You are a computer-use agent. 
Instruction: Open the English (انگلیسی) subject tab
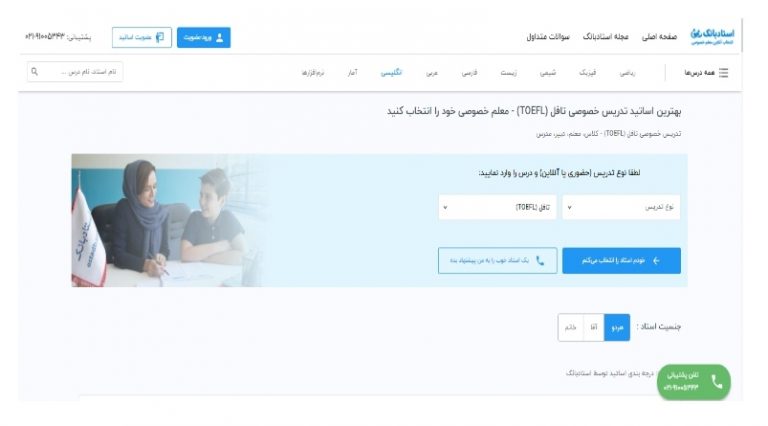pos(391,72)
